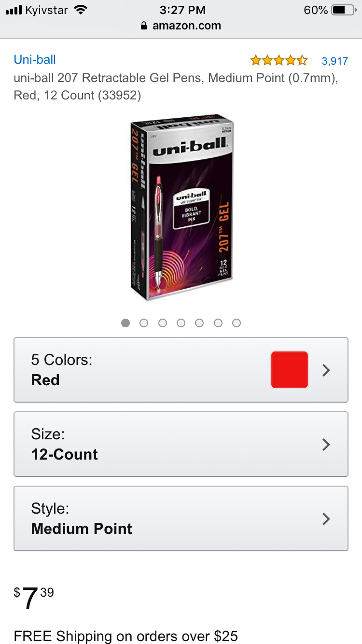Open the Medium Point style selector
Viewport: 362px width, 644px height.
click(181, 518)
